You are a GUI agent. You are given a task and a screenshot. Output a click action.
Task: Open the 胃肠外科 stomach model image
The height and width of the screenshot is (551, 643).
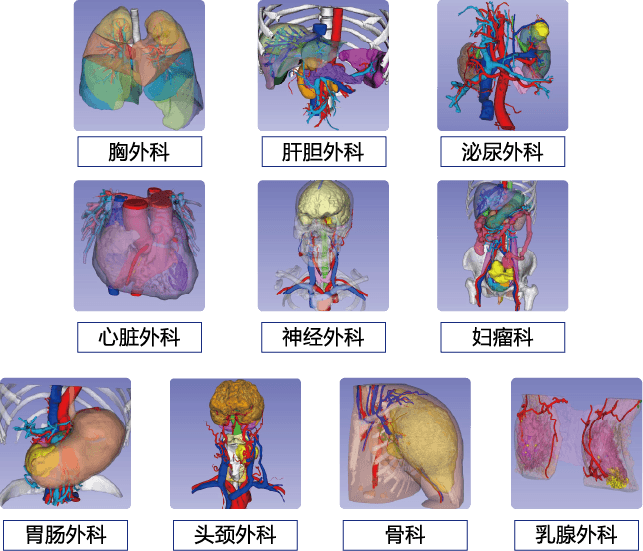pyautogui.click(x=65, y=444)
